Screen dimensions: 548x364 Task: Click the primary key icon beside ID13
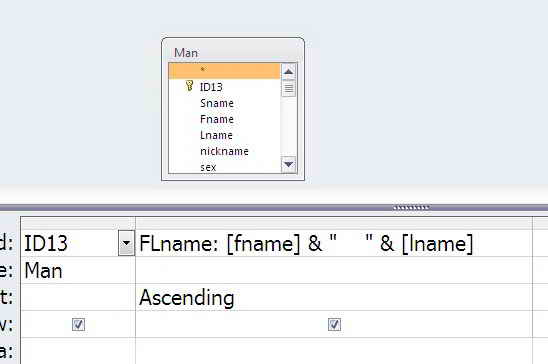tap(189, 86)
